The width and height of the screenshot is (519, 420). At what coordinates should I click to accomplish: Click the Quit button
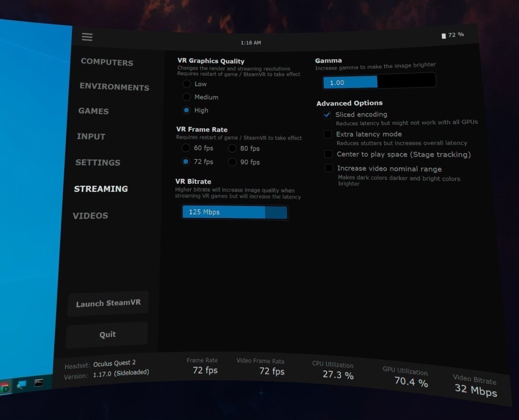(107, 334)
